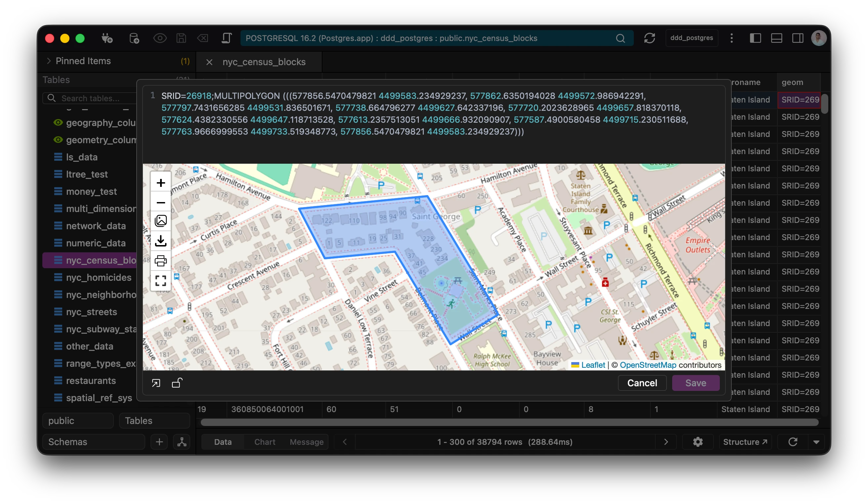Image resolution: width=868 pixels, height=504 pixels.
Task: Open the schema diagram icon
Action: click(x=182, y=442)
